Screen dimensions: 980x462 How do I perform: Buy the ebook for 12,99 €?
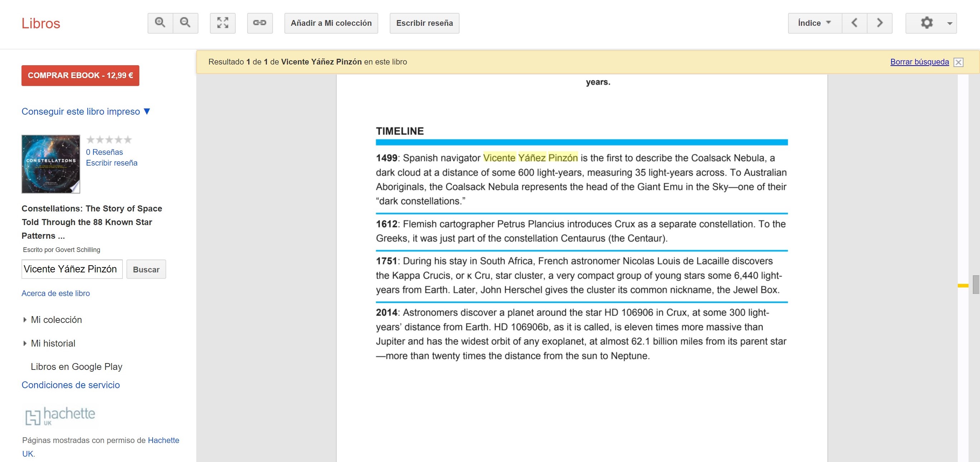click(80, 75)
